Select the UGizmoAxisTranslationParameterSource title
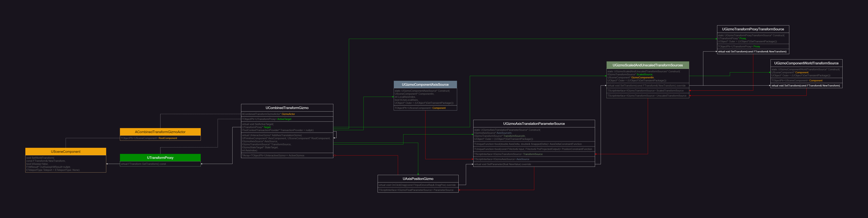Viewport: 868px width, 218px height. (534, 124)
